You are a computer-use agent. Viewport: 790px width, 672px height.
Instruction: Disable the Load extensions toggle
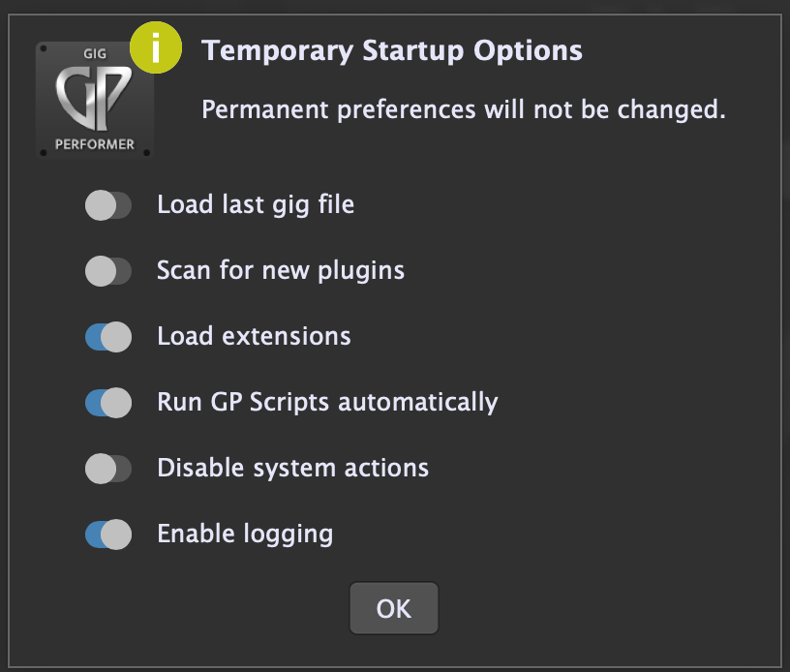coord(107,337)
